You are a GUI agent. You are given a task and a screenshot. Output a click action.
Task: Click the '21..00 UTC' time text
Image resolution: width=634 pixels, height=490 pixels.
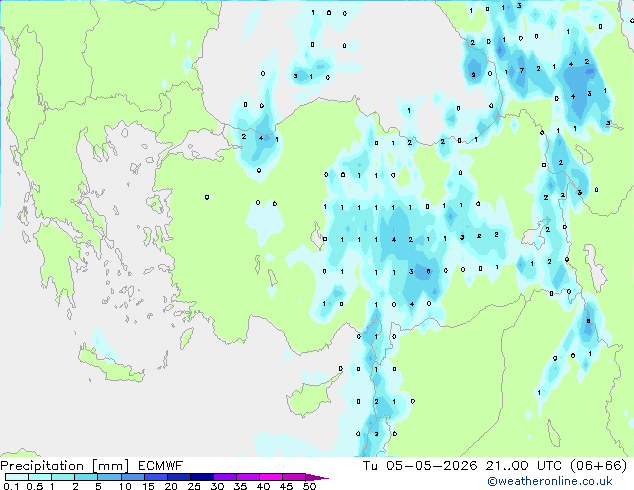[x=524, y=466]
